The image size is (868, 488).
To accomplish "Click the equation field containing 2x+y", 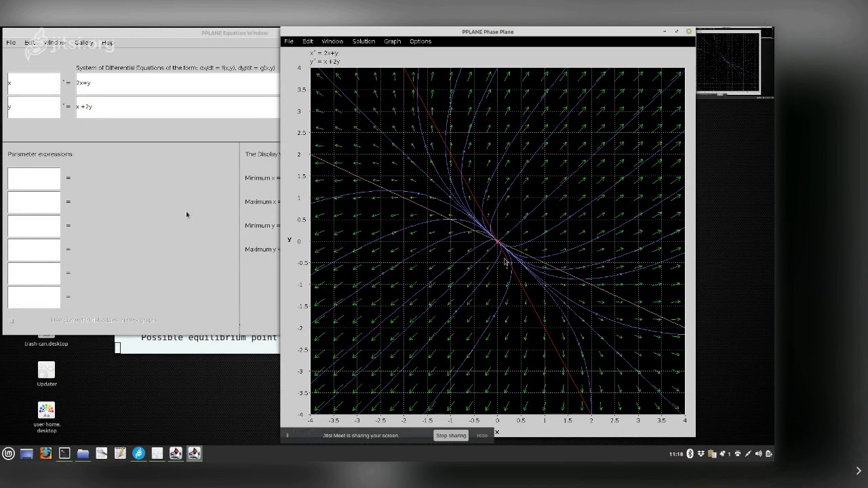I will (177, 83).
